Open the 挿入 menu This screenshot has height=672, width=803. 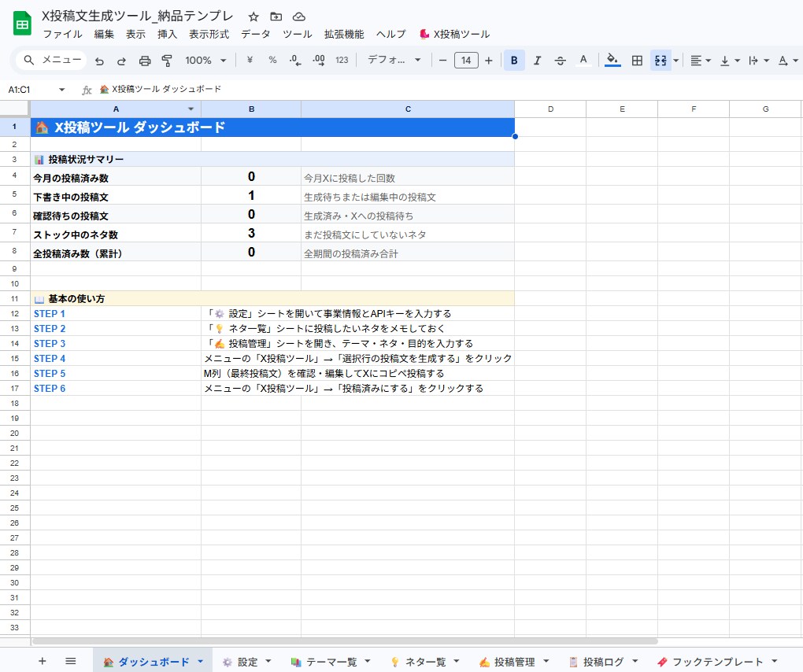click(167, 35)
